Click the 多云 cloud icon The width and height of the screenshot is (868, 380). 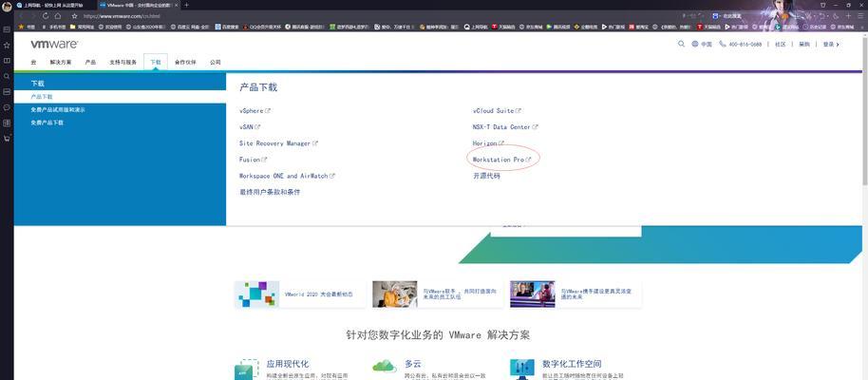point(385,366)
